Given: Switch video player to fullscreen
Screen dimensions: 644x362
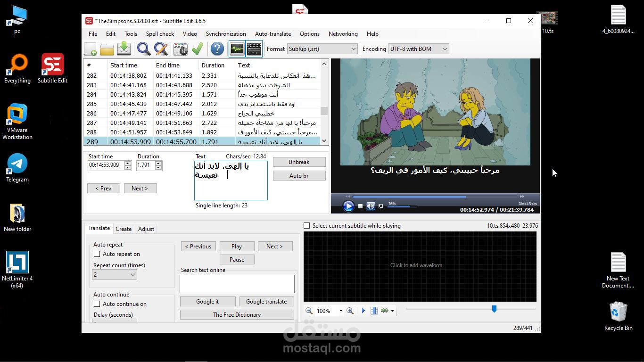Looking at the screenshot, I should coord(380,206).
